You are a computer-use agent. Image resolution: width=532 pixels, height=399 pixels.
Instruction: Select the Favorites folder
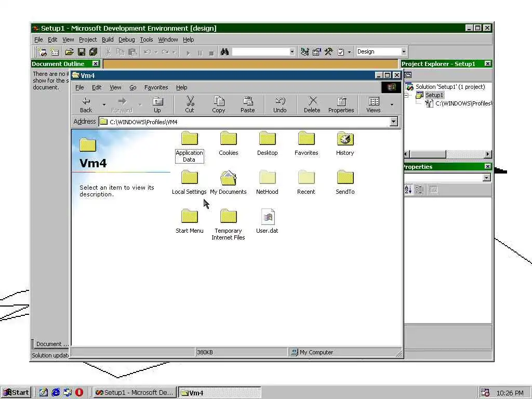pos(307,143)
